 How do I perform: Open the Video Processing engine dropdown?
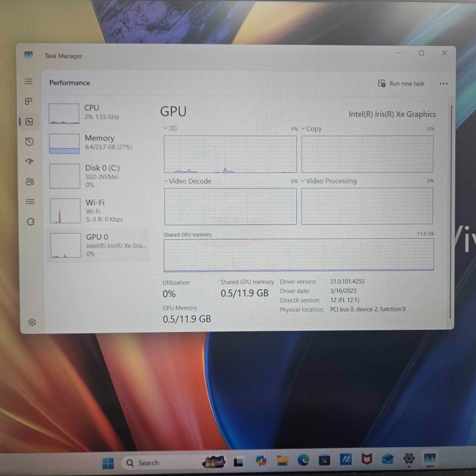tap(328, 181)
